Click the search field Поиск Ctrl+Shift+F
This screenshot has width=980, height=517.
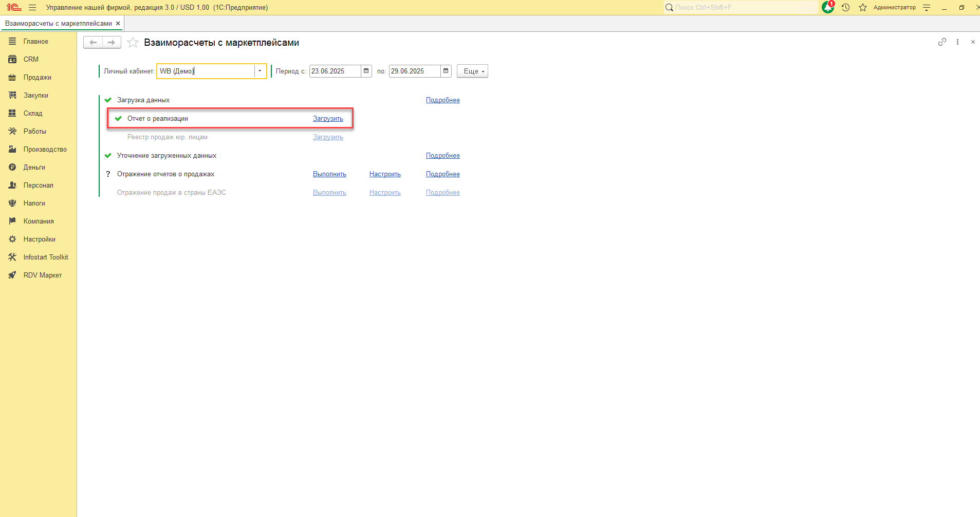click(x=741, y=7)
